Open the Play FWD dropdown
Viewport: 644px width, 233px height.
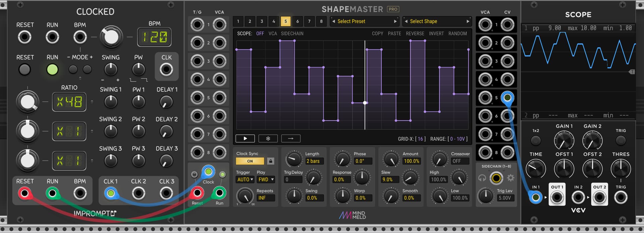coord(266,179)
